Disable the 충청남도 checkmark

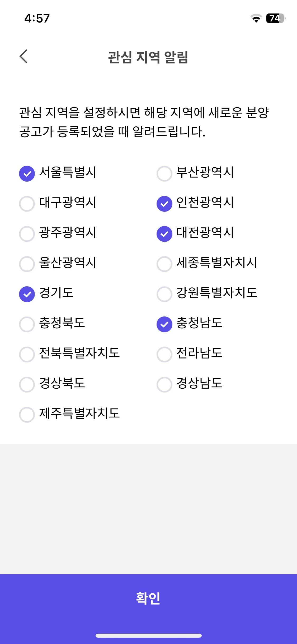coord(164,324)
